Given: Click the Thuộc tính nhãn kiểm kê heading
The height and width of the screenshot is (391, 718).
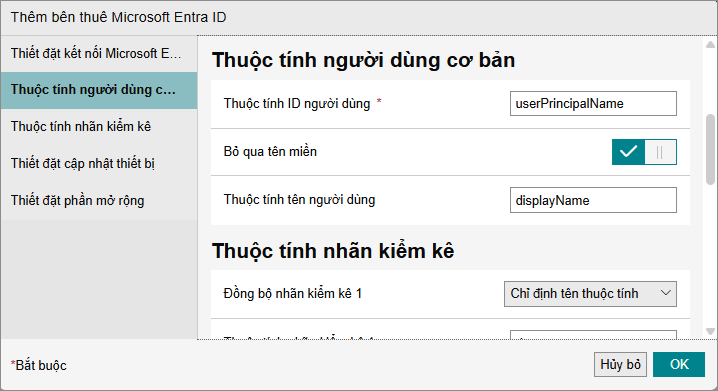Looking at the screenshot, I should coord(333,251).
